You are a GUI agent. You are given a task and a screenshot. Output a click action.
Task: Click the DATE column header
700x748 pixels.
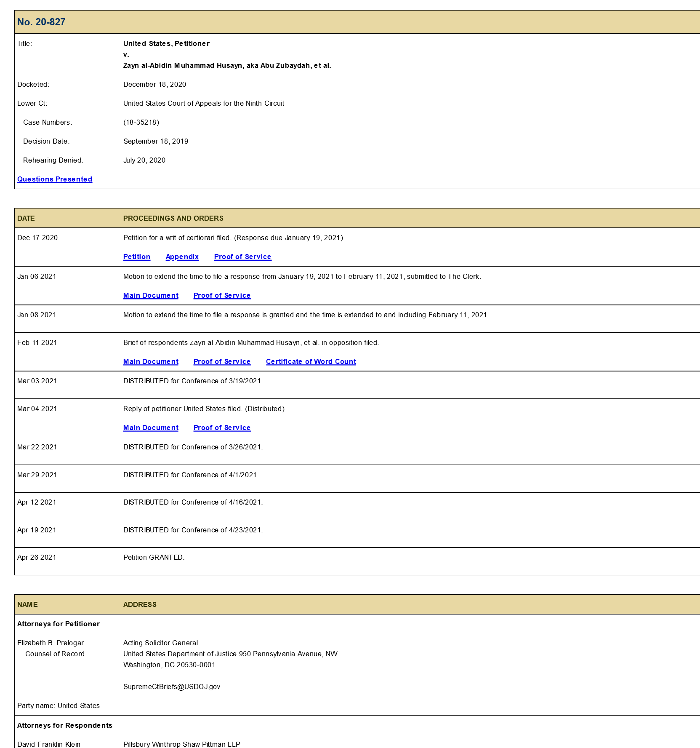tap(26, 218)
